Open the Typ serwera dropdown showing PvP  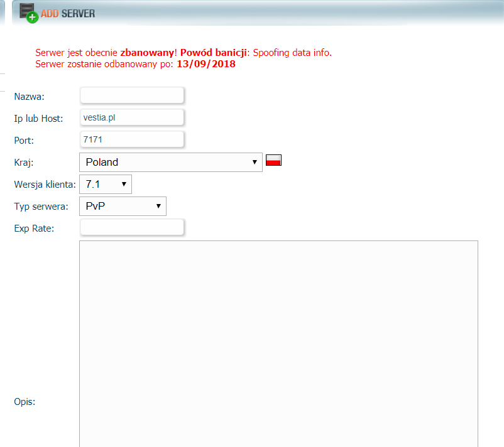point(123,206)
